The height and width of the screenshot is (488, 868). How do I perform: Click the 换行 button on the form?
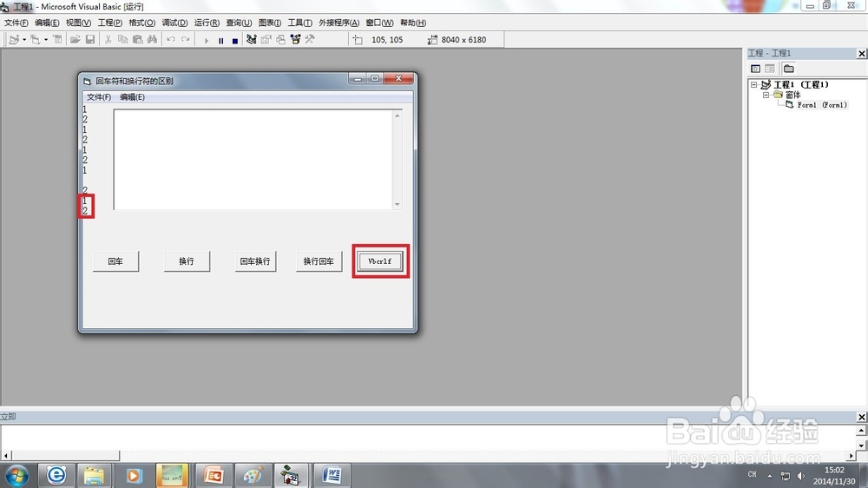click(187, 261)
